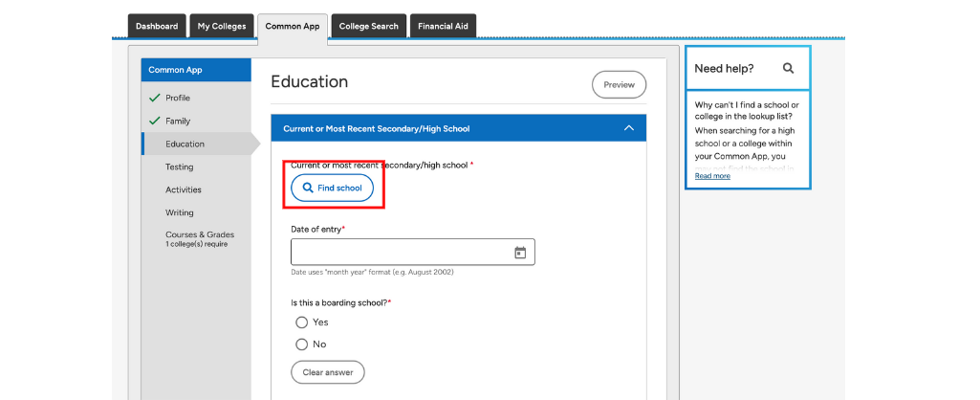
Task: Click the Find school button
Action: point(333,188)
